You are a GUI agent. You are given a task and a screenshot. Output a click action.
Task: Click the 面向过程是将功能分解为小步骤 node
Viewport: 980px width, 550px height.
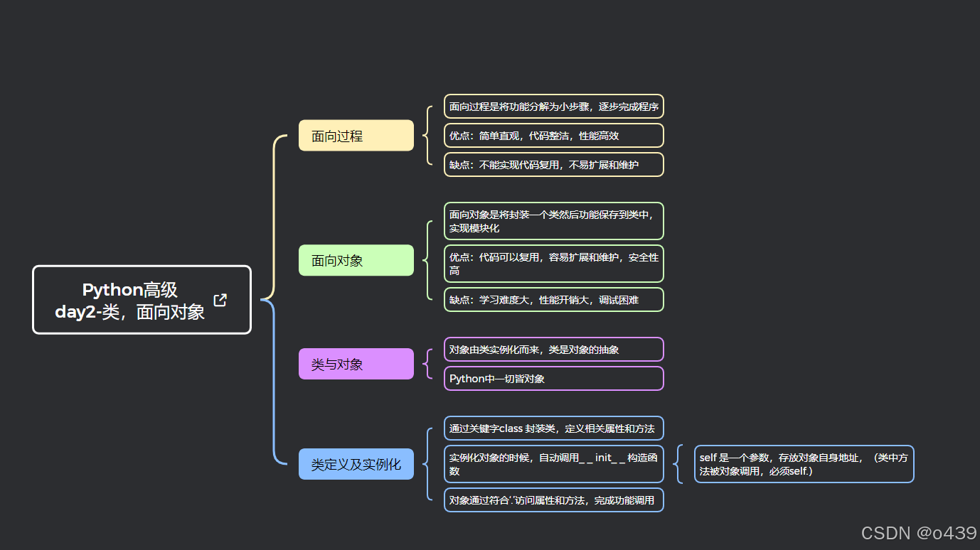click(x=553, y=107)
